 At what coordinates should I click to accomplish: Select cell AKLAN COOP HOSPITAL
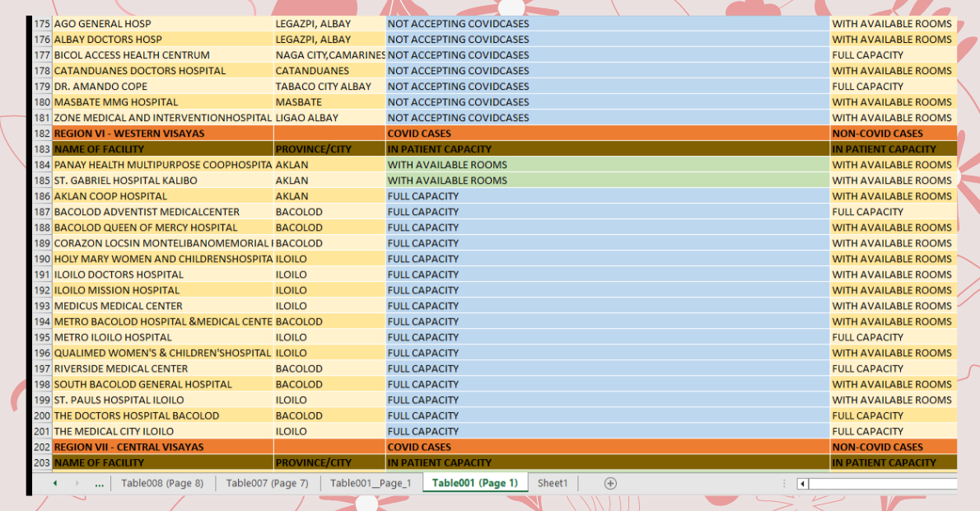point(162,196)
